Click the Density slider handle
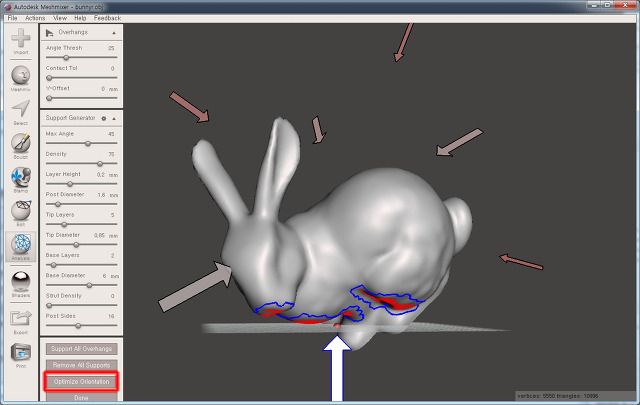This screenshot has height=405, width=640. coord(100,164)
